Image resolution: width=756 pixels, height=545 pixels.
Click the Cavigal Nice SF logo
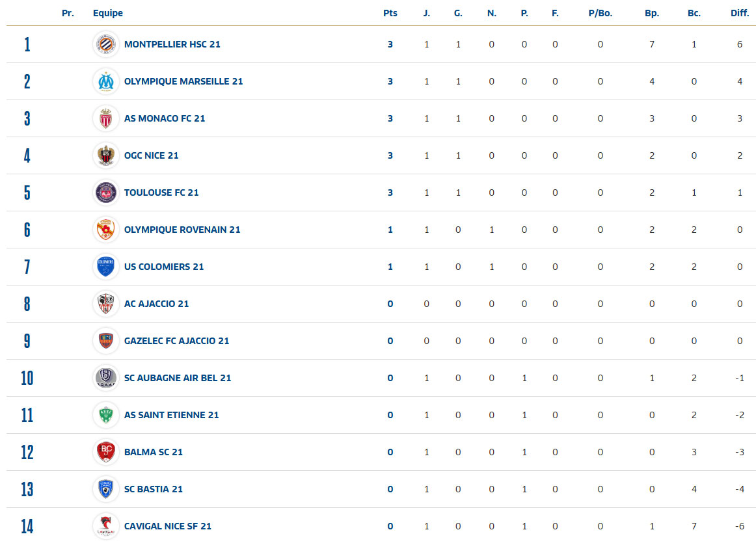click(105, 526)
